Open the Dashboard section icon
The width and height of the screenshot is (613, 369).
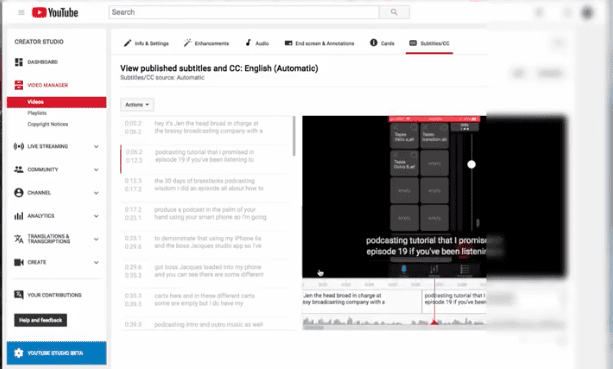[18, 62]
